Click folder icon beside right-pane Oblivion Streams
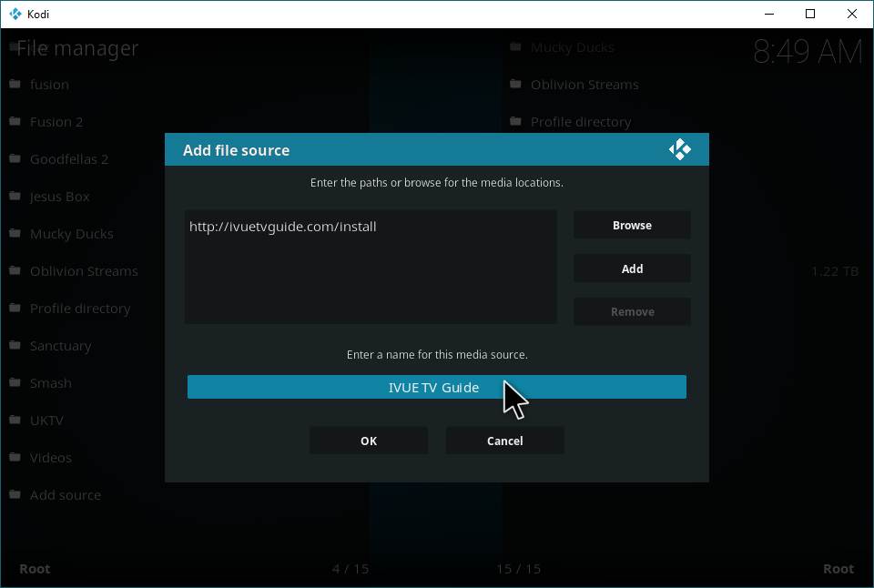The image size is (874, 588). (515, 84)
